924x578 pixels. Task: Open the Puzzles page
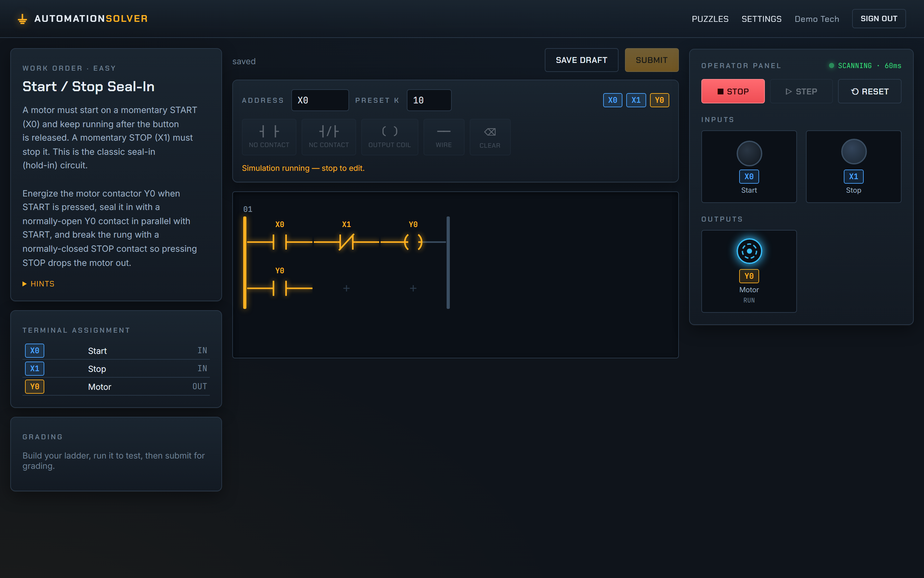click(x=710, y=19)
